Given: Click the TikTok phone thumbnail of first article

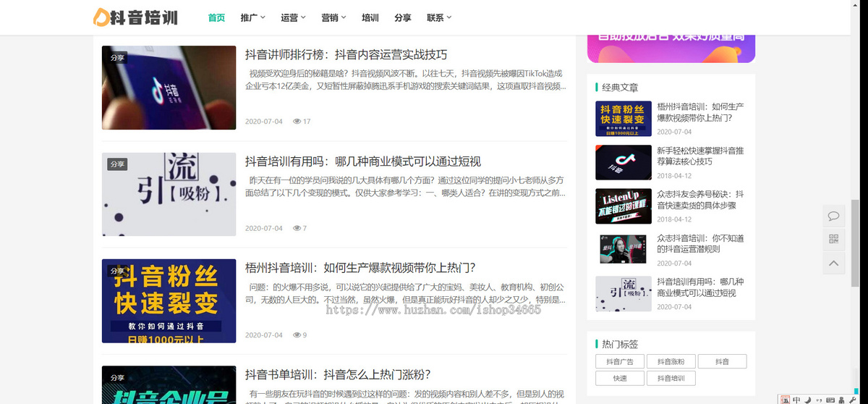Looking at the screenshot, I should [169, 88].
